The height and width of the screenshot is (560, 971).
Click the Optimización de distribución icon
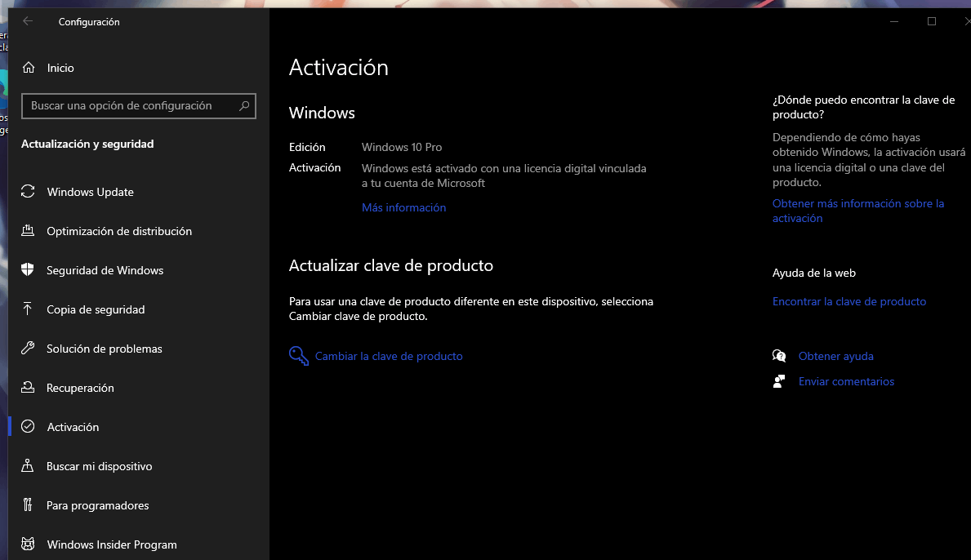pyautogui.click(x=28, y=231)
